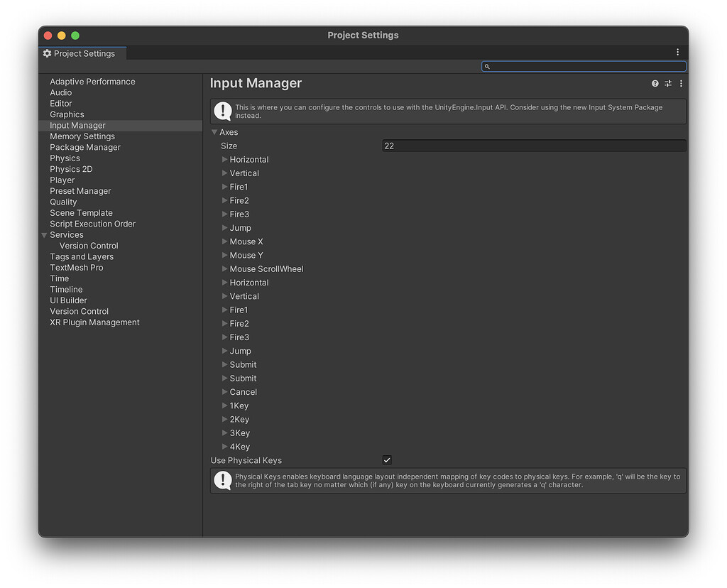727x588 pixels.
Task: Click the gear icon on Project Settings tab
Action: click(46, 53)
